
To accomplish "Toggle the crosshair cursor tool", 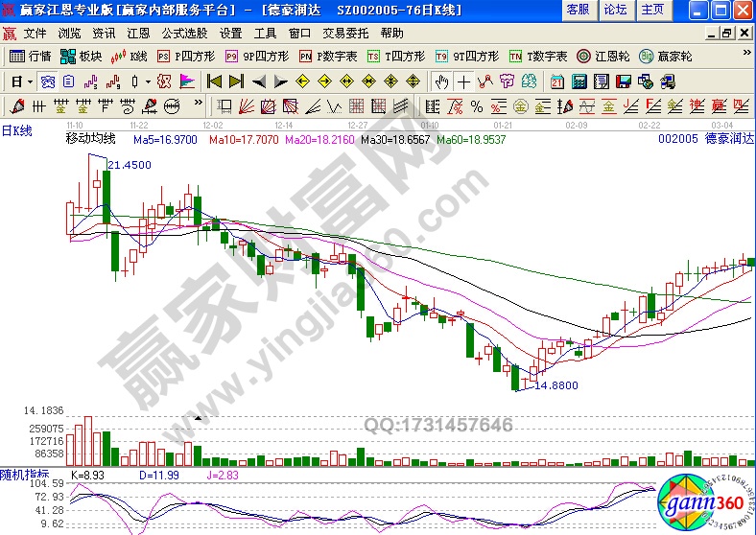I will [x=463, y=81].
